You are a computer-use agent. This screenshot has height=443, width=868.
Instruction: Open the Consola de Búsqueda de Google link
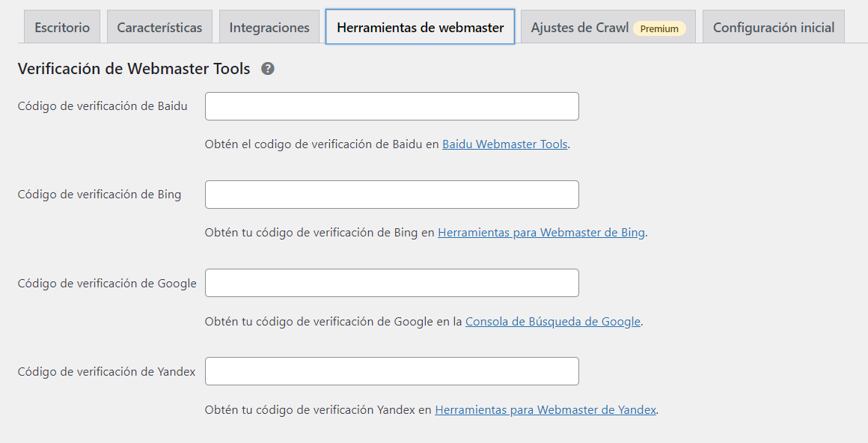point(552,321)
